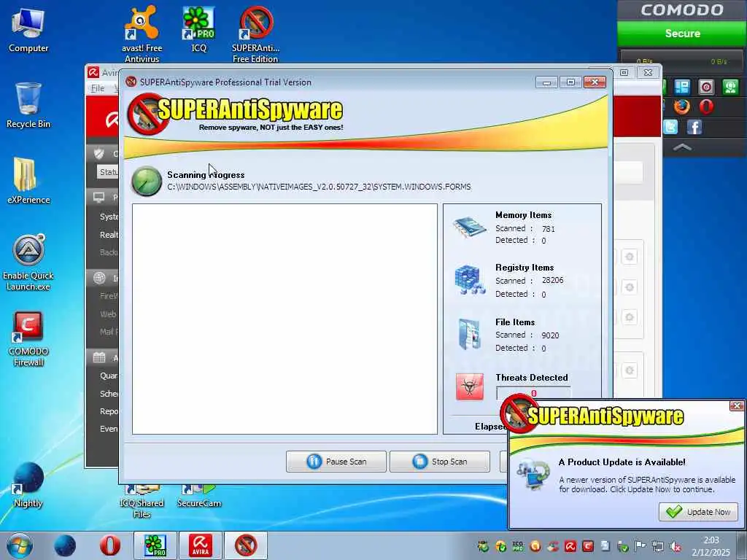747x560 pixels.
Task: Click the Comodo Secure status bar
Action: (x=682, y=34)
